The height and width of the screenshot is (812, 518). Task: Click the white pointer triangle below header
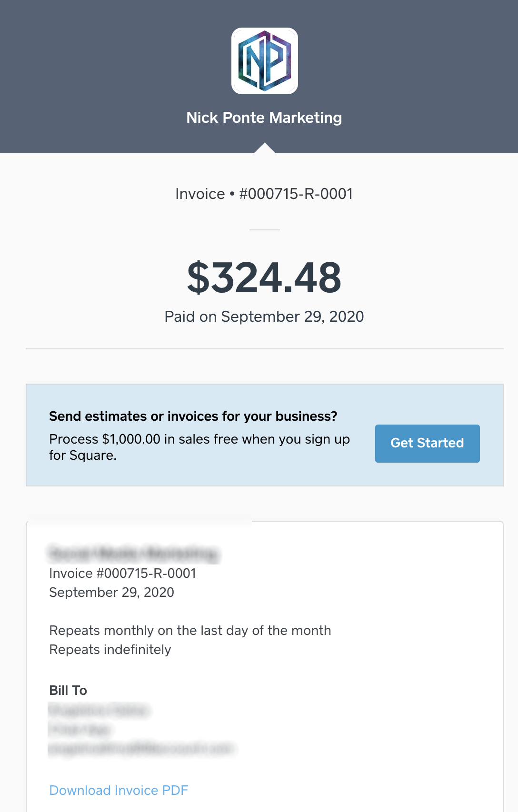[265, 148]
